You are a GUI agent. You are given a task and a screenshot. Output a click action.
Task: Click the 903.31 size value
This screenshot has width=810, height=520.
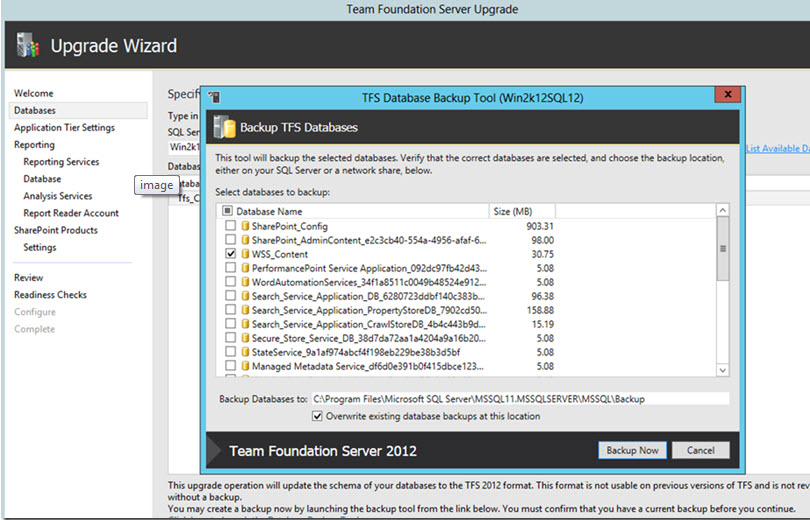coord(540,226)
